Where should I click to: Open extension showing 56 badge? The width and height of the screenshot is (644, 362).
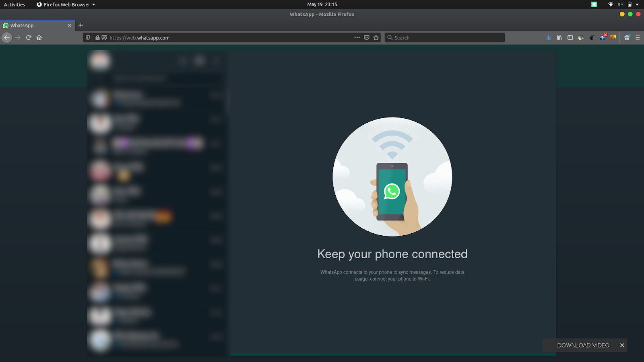coord(603,37)
